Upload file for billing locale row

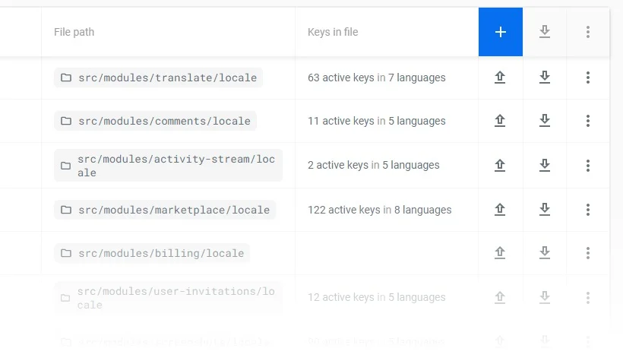pyautogui.click(x=500, y=253)
